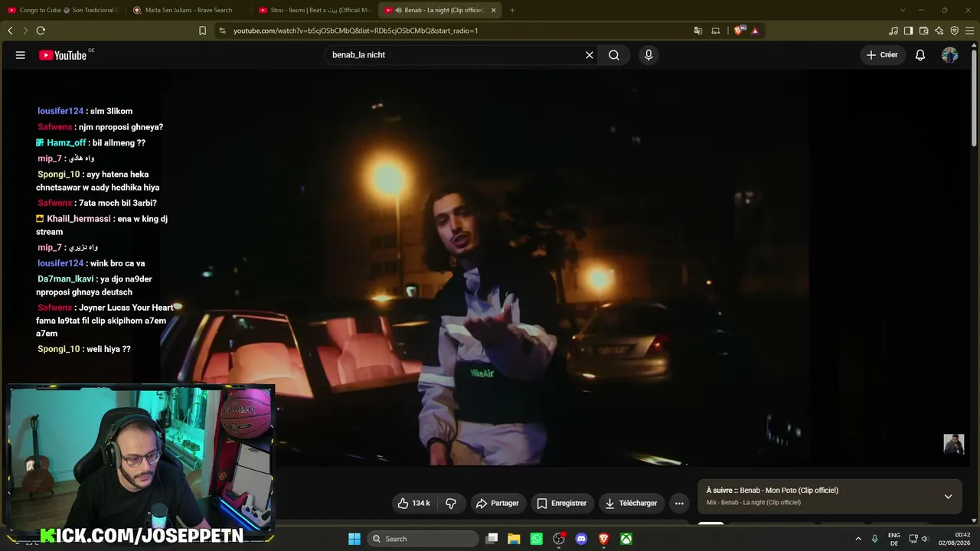980x551 pixels.
Task: Open the page translate icon
Action: [698, 31]
